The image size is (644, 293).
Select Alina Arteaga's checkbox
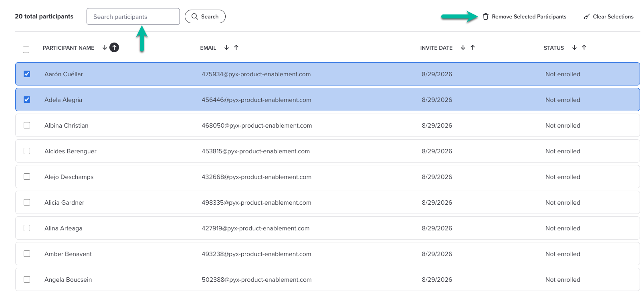[27, 228]
